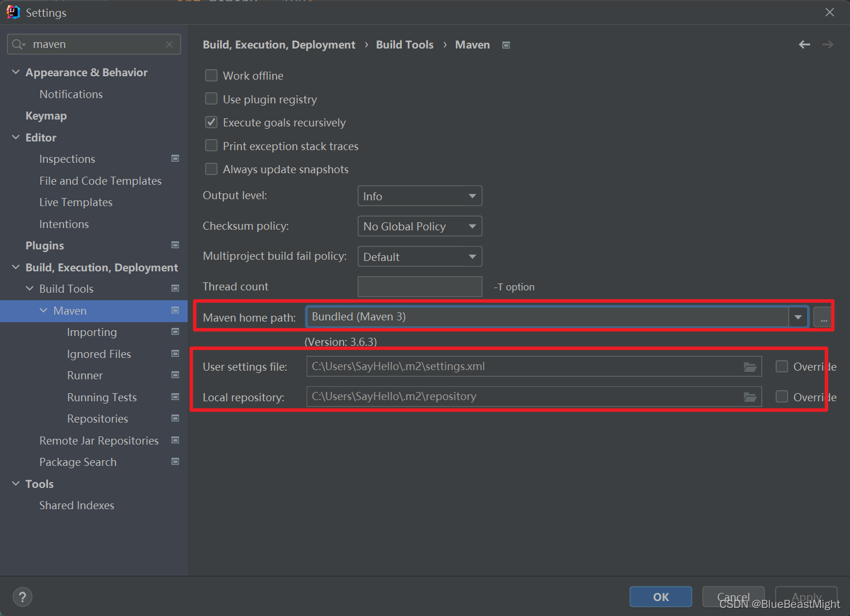Open the Checksum policy dropdown
Viewport: 850px width, 616px height.
point(420,226)
